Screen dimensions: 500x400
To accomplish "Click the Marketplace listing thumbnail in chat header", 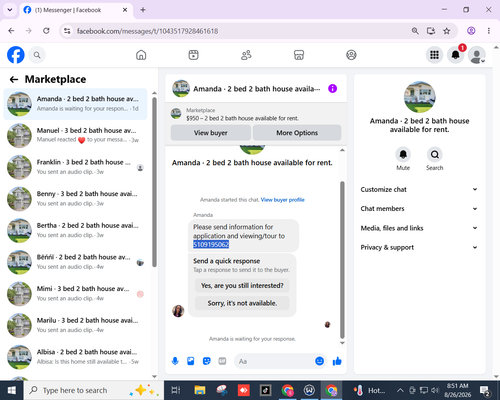I will (x=176, y=113).
